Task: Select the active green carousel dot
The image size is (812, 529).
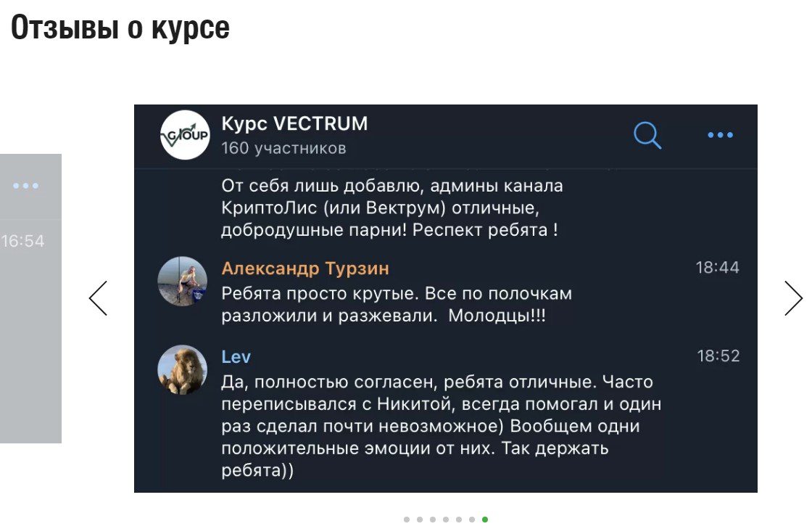Action: (x=485, y=520)
